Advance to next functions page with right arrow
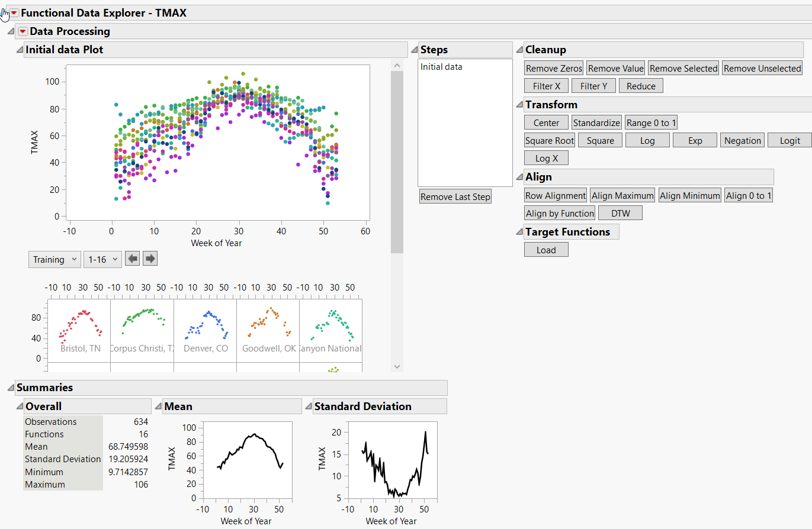812x529 pixels. [150, 259]
